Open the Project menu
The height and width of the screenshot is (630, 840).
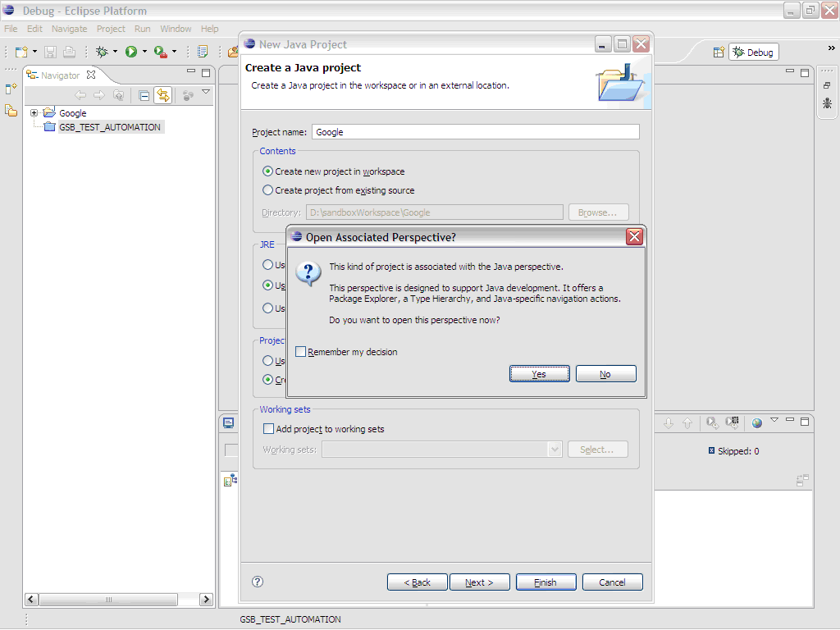(x=111, y=29)
